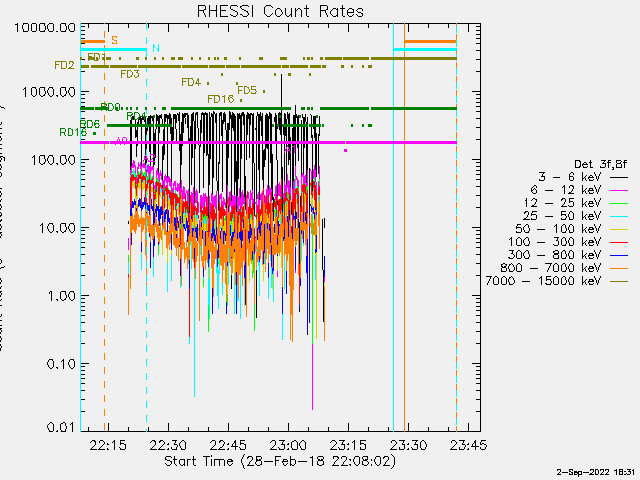Click the 10.00 y-axis label
Screen dimensions: 640x480
tap(57, 228)
